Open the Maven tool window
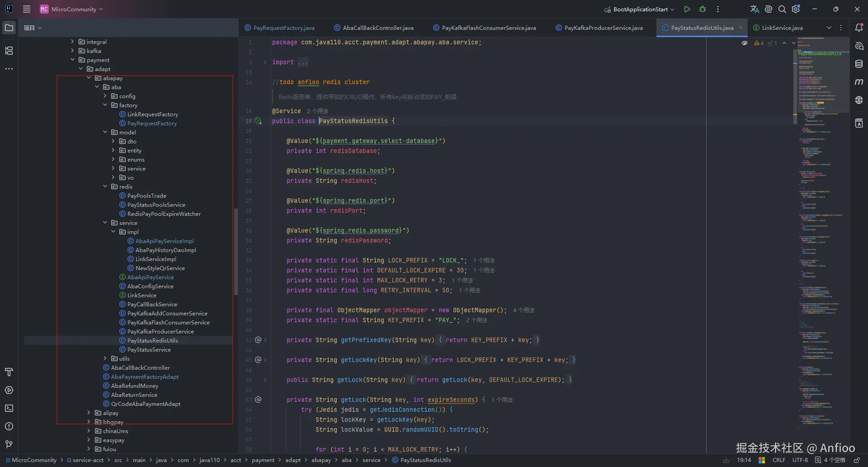Image resolution: width=868 pixels, height=467 pixels. 859,82
